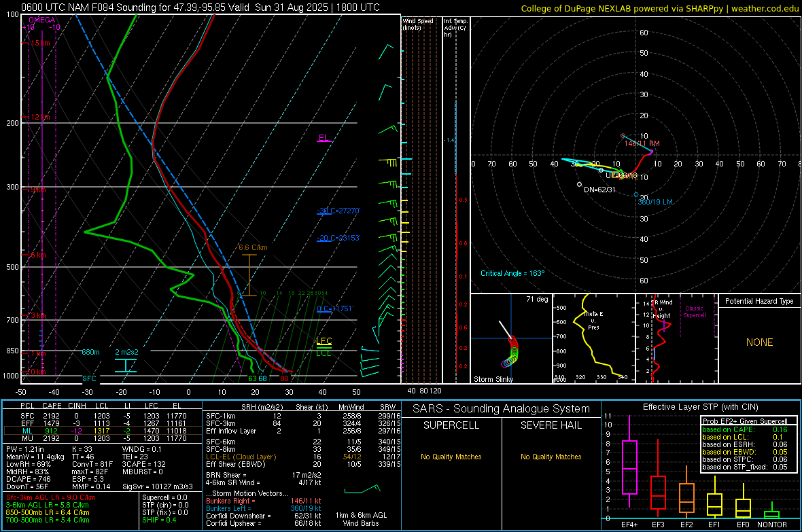Click the red 'Bunkers Right =' storm motion
This screenshot has height=532, width=802.
264,501
